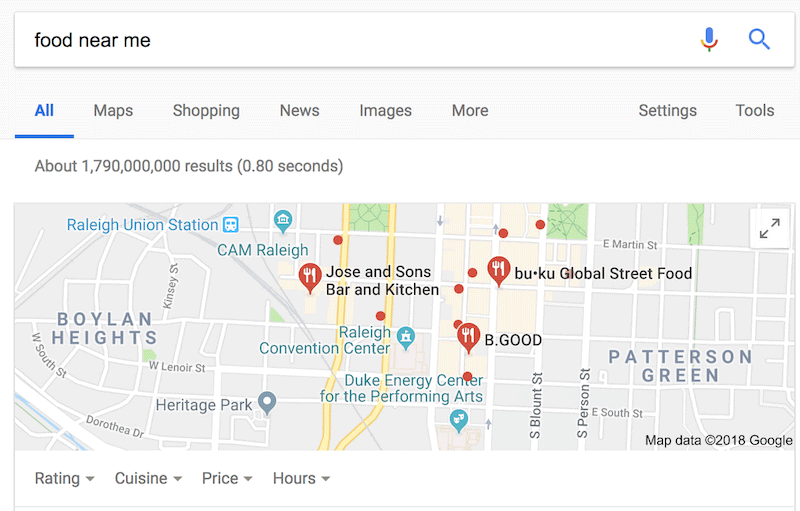Open the Cuisine filter dropdown

coord(148,479)
